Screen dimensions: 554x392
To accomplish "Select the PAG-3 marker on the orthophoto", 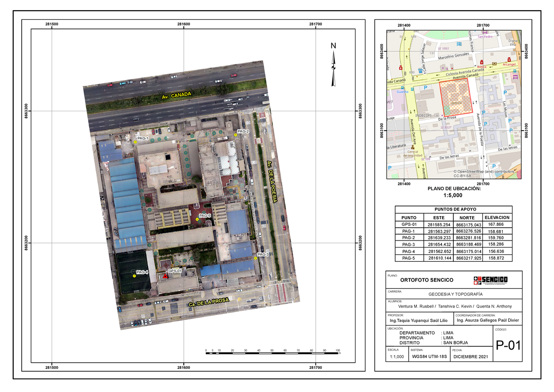I will [256, 259].
